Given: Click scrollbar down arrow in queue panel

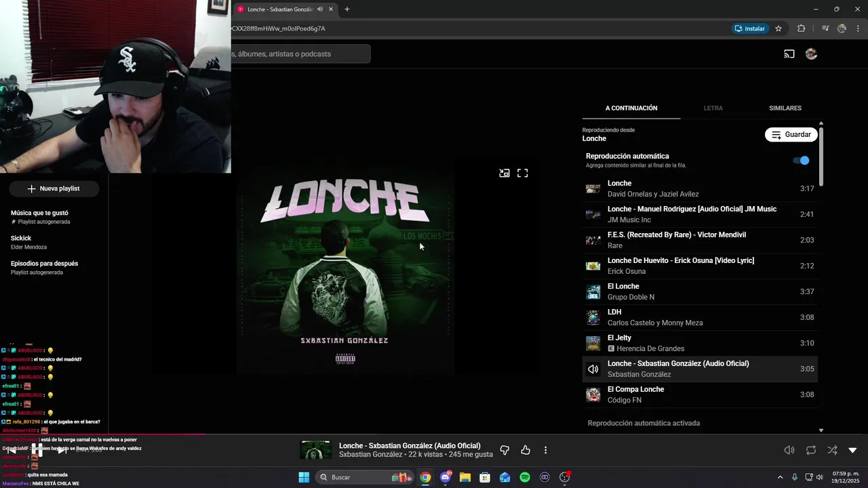Looking at the screenshot, I should coord(821,430).
